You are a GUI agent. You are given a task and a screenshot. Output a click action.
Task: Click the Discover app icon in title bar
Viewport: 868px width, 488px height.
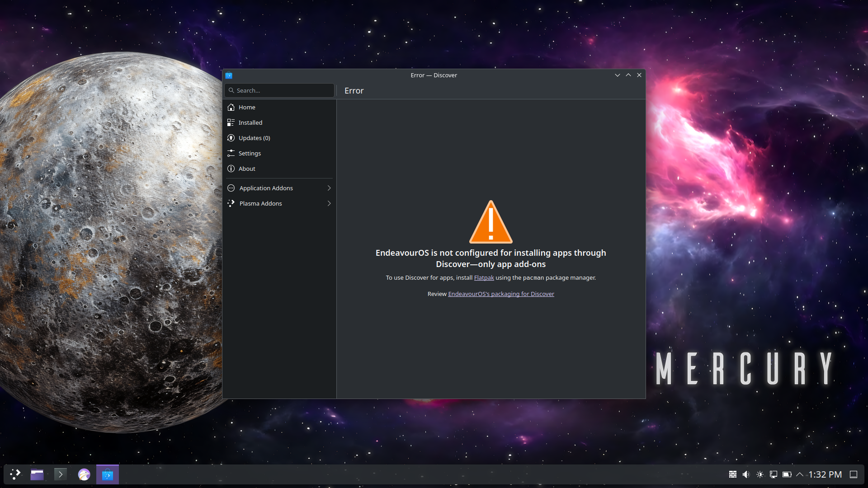pyautogui.click(x=229, y=75)
